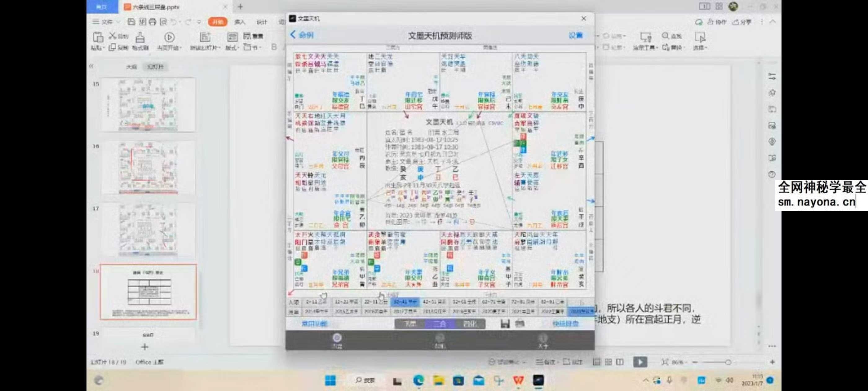Click the zoom out minus in status bar
Viewport: 868px width, 391px height.
click(695, 362)
